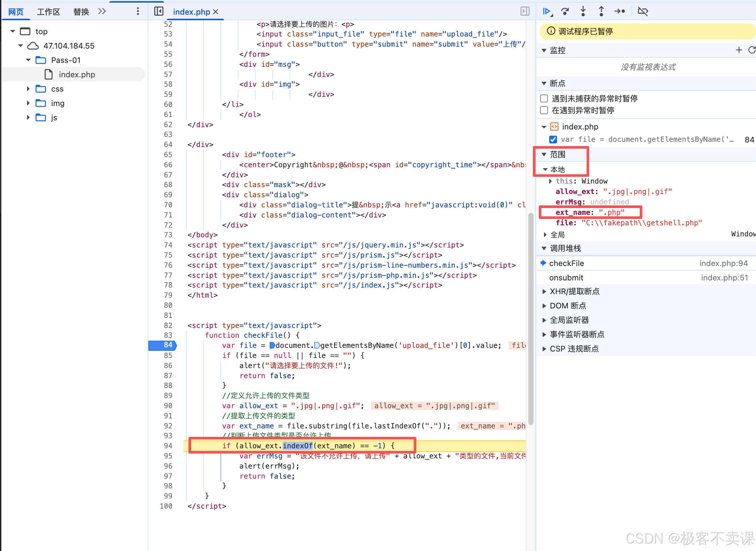Viewport: 756px width, 551px height.
Task: Select checkFile call stack frame
Action: click(646, 263)
